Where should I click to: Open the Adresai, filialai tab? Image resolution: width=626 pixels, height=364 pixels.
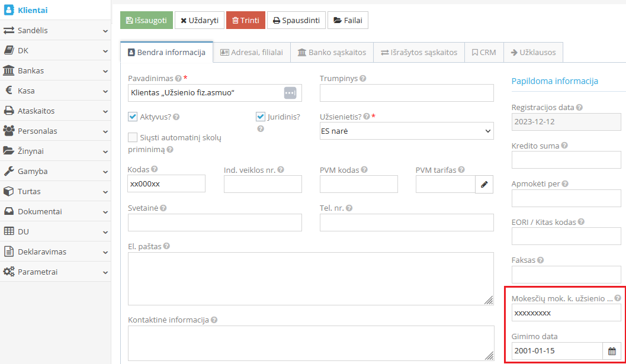pos(251,52)
